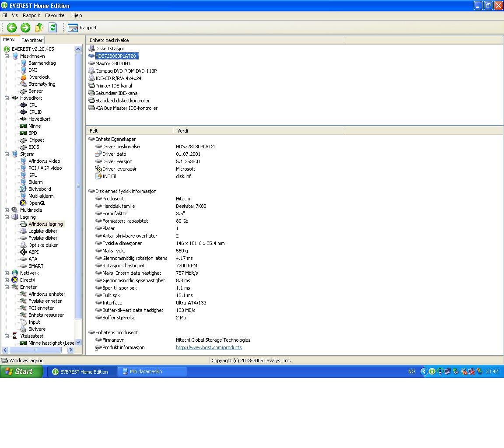Click tree scrollbar up arrow
This screenshot has height=448, width=504.
pos(78,49)
